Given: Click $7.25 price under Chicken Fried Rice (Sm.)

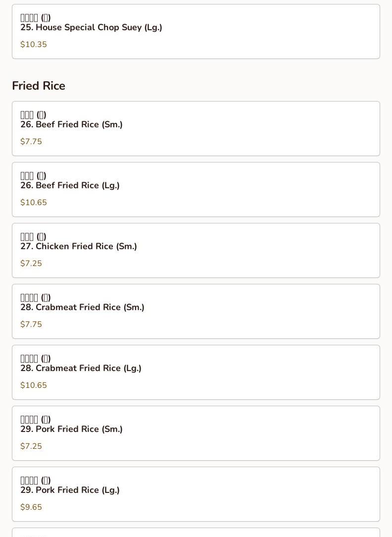Looking at the screenshot, I should click(31, 264).
